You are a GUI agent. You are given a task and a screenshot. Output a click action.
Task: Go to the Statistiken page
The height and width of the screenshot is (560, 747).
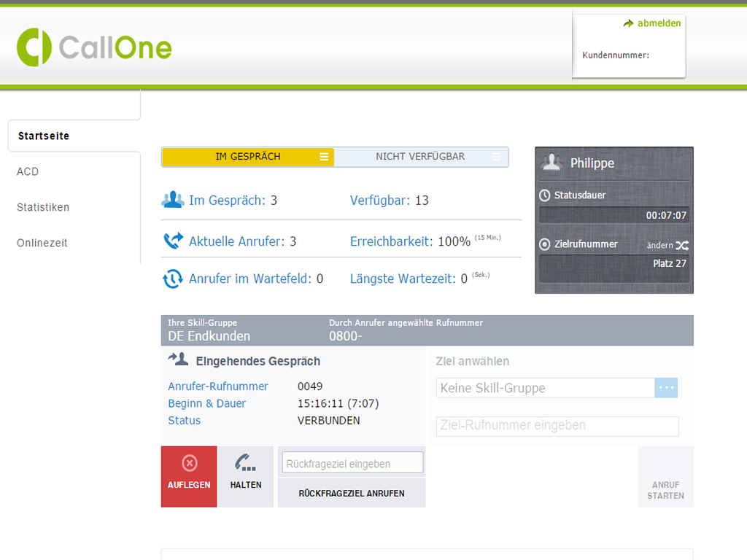click(x=43, y=208)
